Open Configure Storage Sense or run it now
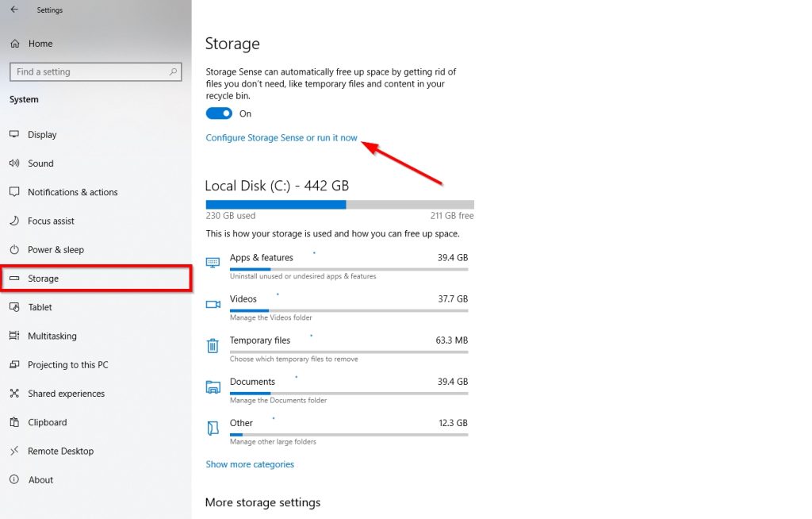The height and width of the screenshot is (519, 812). [x=282, y=137]
